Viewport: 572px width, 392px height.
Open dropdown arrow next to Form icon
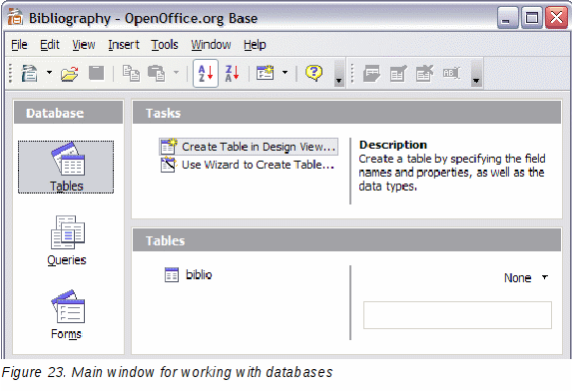coord(285,72)
